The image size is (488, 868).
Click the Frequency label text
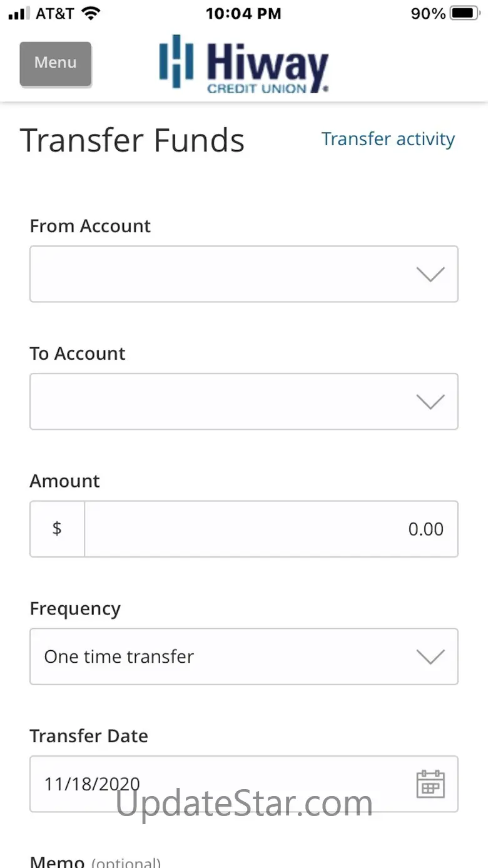(x=75, y=609)
